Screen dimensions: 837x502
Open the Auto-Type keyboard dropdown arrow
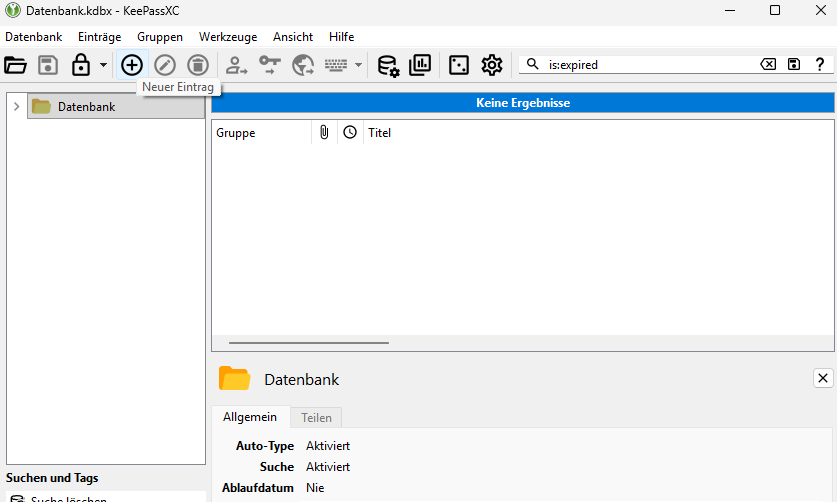[x=359, y=65]
